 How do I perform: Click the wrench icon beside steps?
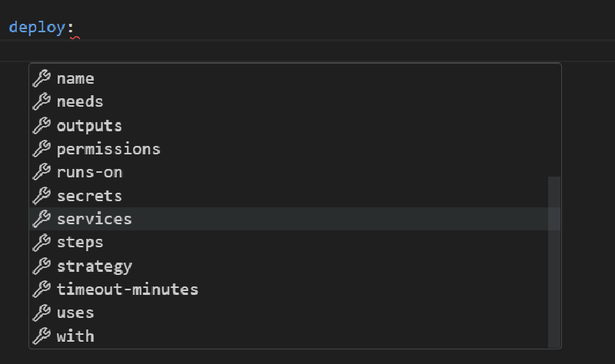point(42,243)
